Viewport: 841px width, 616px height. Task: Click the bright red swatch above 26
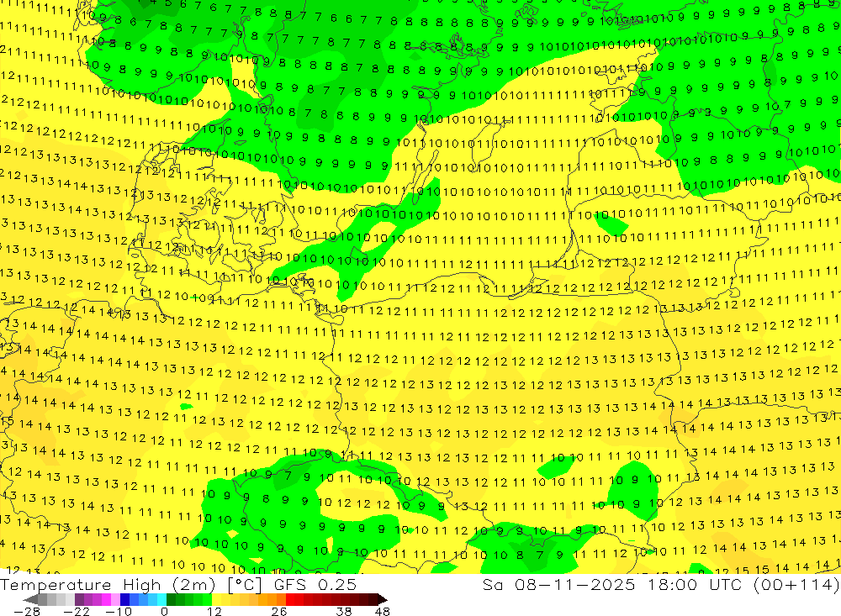pyautogui.click(x=290, y=600)
